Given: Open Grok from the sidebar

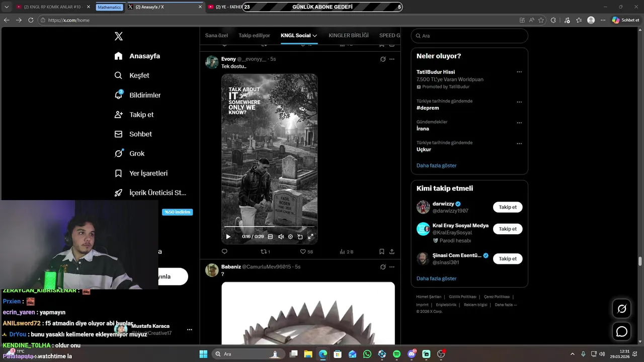Looking at the screenshot, I should [x=129, y=153].
